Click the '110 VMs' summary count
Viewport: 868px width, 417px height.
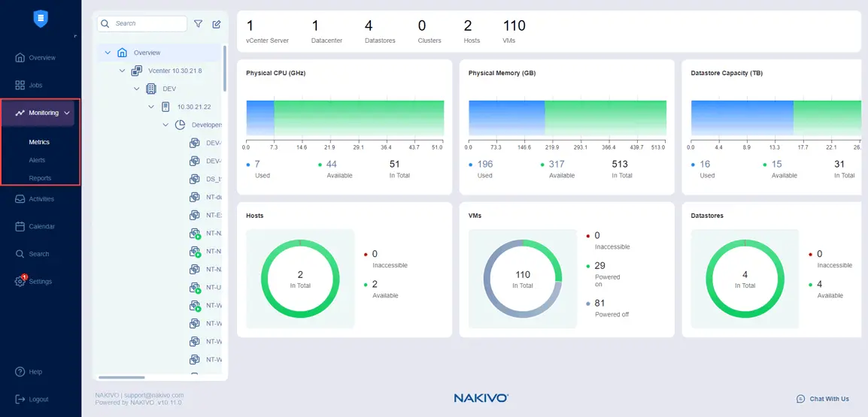[514, 32]
